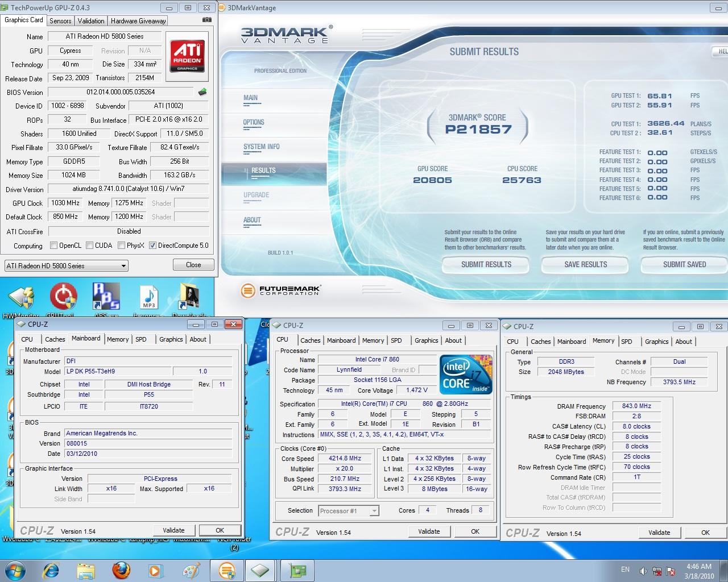Open Graphics tab in the CPU-Z memory window
Screen dimensions: 728x582
[x=657, y=342]
